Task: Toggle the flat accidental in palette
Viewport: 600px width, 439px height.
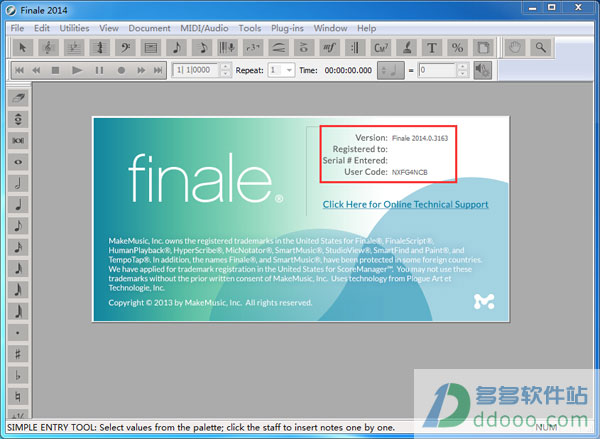Action: click(20, 376)
